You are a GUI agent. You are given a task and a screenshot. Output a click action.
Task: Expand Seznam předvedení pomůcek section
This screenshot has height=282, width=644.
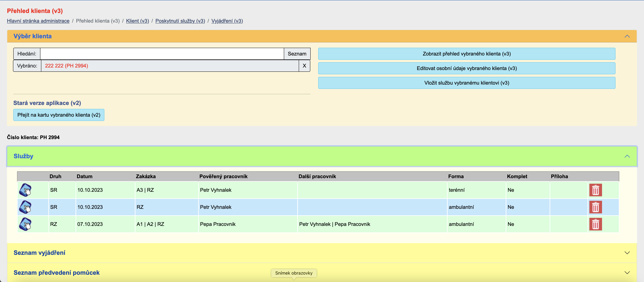point(627,273)
